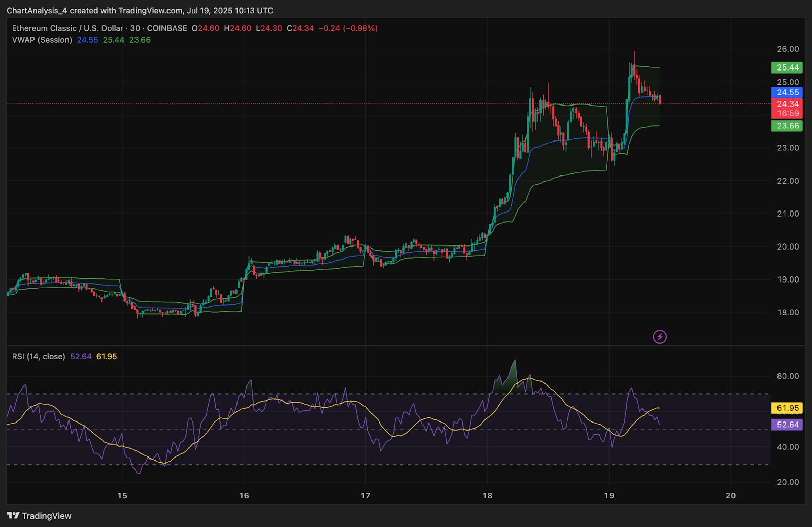This screenshot has height=527, width=812.
Task: Click the RSI (14, close) indicator label
Action: (x=39, y=356)
